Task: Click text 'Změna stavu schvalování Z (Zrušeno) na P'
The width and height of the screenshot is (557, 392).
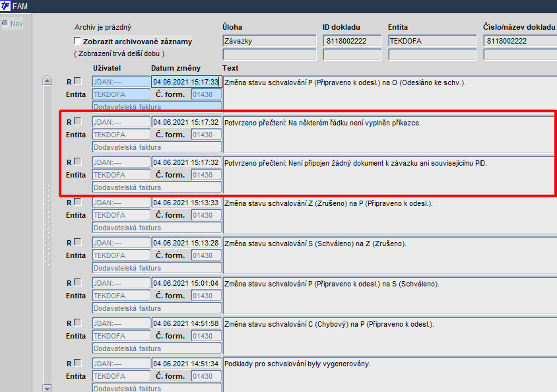Action: [329, 204]
